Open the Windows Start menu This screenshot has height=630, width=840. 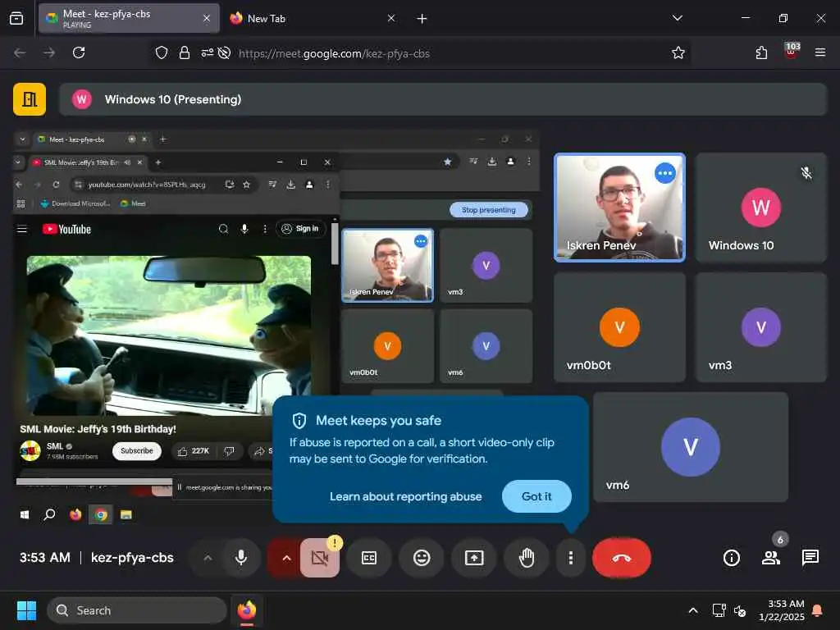pos(26,610)
